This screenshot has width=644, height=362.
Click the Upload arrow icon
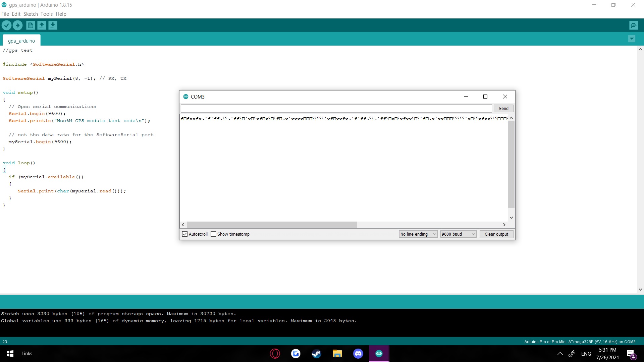17,25
